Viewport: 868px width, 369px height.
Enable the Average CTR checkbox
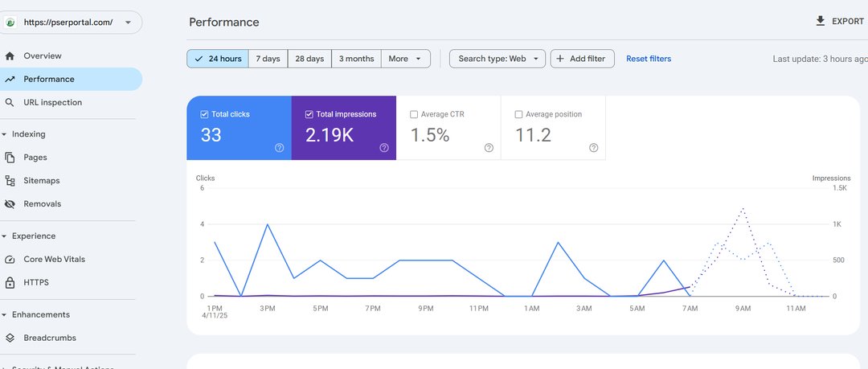(414, 115)
